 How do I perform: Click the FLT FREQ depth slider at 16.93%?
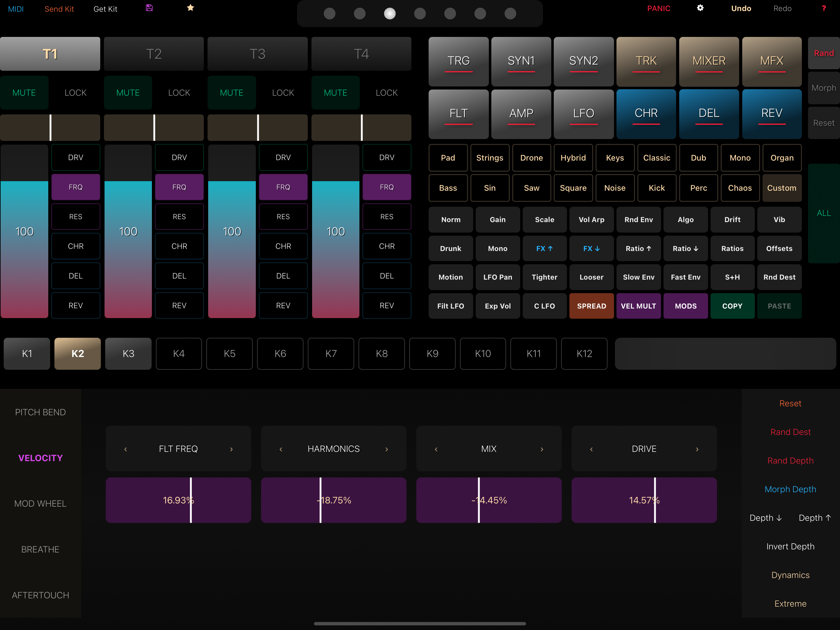tap(178, 500)
